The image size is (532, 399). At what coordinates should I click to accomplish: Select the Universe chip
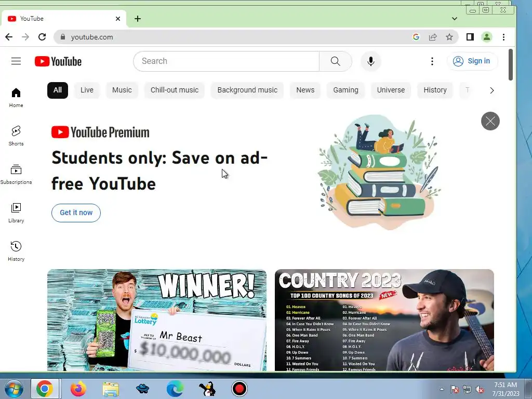[x=391, y=90]
